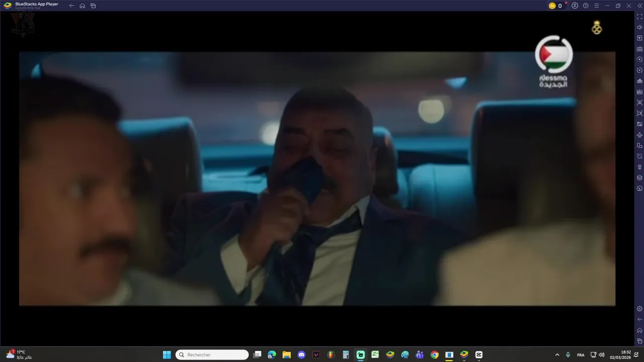Viewport: 644px width, 362px height.
Task: Open the BlueStacks coins counter
Action: 555,6
